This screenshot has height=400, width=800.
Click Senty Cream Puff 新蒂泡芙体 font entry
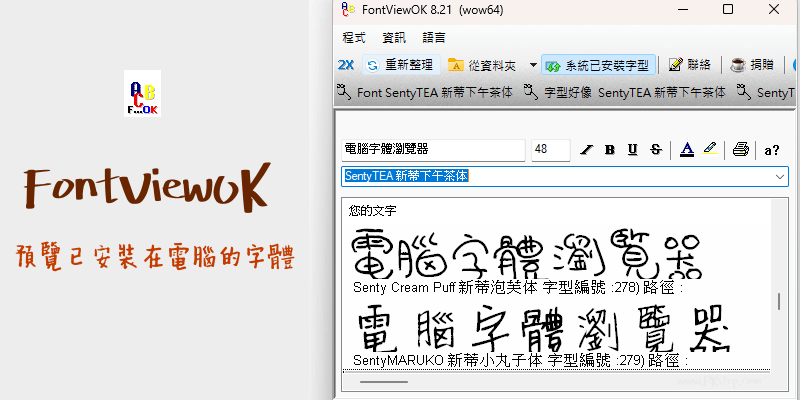click(518, 288)
